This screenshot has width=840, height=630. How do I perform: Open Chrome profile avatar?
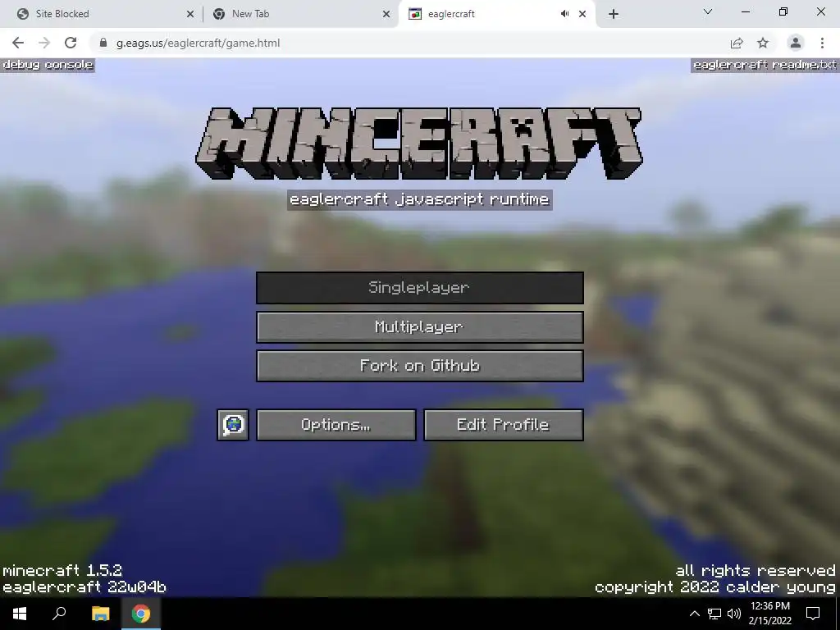[x=796, y=43]
